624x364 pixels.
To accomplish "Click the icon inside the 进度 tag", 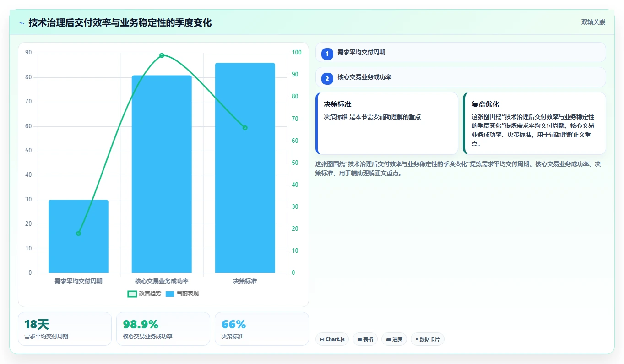I will click(388, 340).
